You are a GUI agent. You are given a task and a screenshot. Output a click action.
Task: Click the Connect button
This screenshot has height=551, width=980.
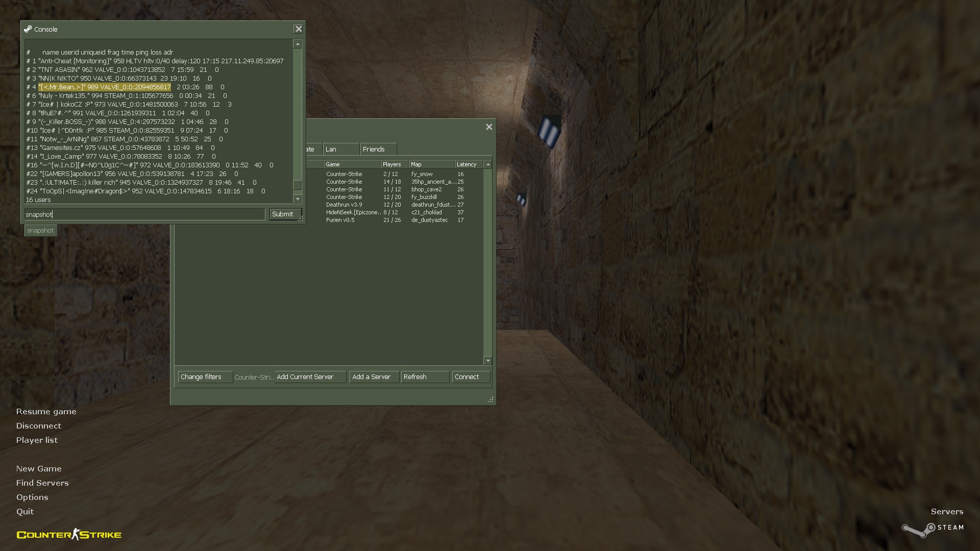point(470,377)
